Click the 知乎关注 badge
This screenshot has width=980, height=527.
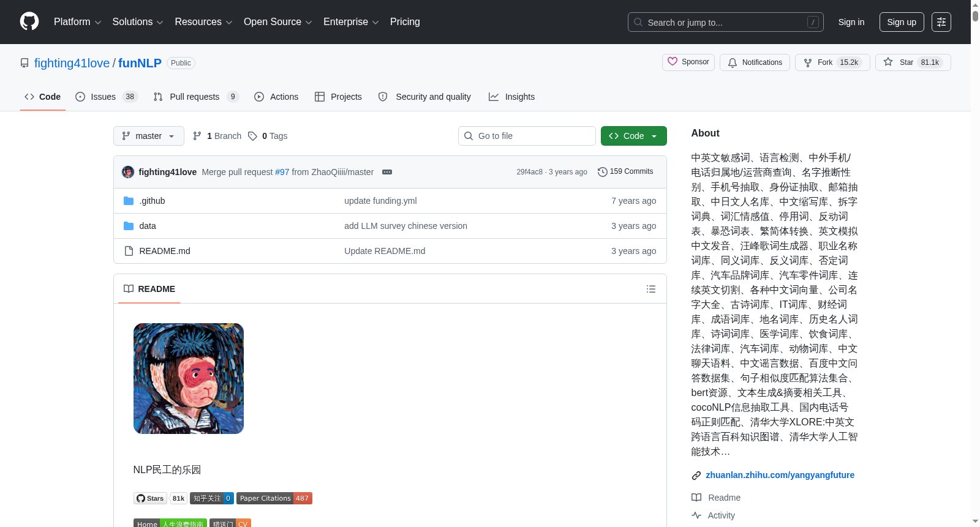pyautogui.click(x=212, y=498)
